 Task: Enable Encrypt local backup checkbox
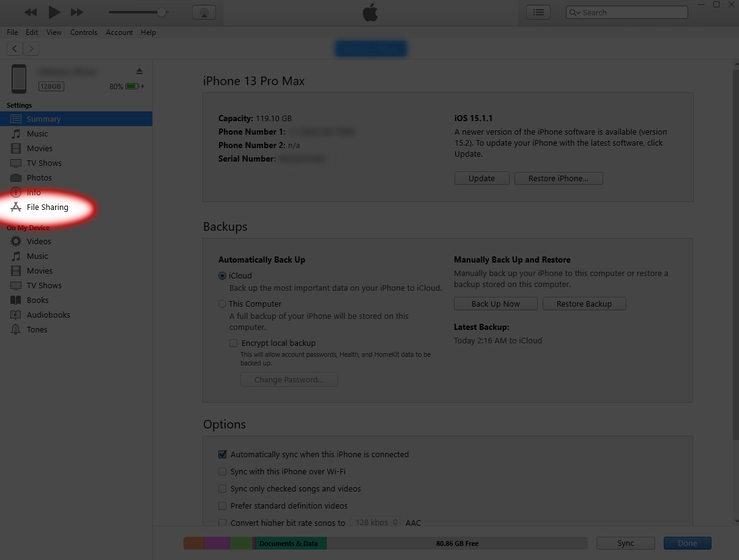coord(233,343)
